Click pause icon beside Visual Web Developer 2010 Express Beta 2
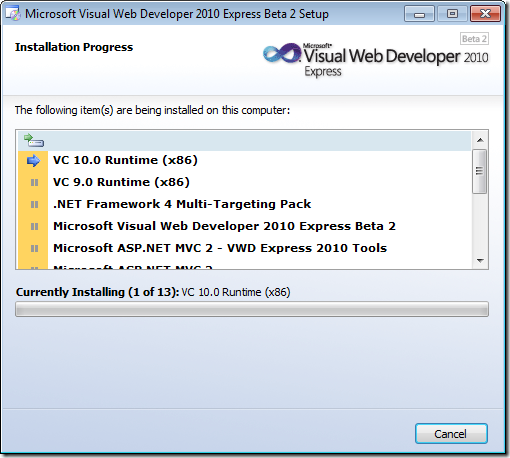The width and height of the screenshot is (510, 458). [x=34, y=226]
